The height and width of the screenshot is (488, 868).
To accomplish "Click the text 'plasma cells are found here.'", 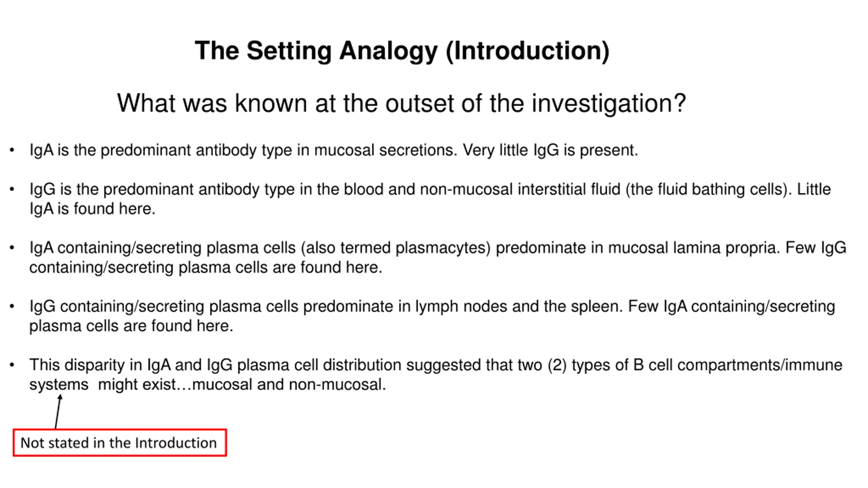I will [131, 326].
